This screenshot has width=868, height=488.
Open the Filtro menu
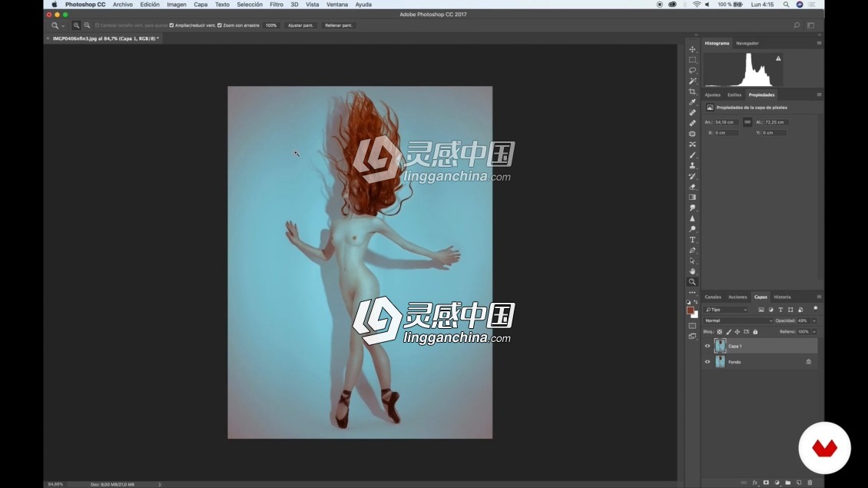click(277, 5)
